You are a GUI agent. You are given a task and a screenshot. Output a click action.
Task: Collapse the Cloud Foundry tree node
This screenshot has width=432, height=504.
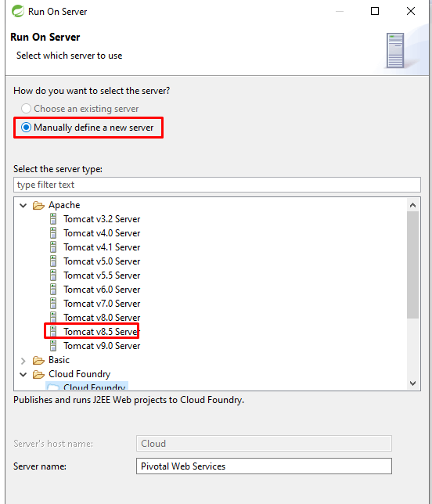[23, 374]
